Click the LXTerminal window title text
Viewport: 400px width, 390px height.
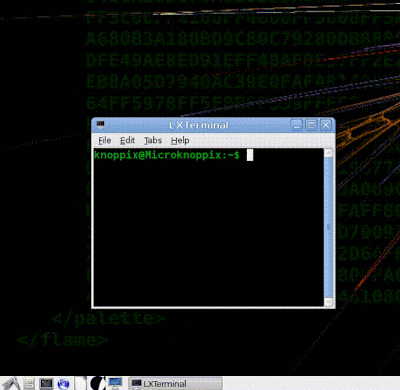coord(199,125)
